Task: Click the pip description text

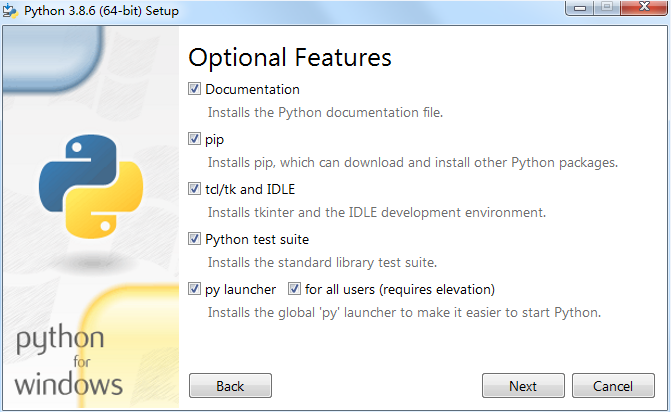Action: 412,162
